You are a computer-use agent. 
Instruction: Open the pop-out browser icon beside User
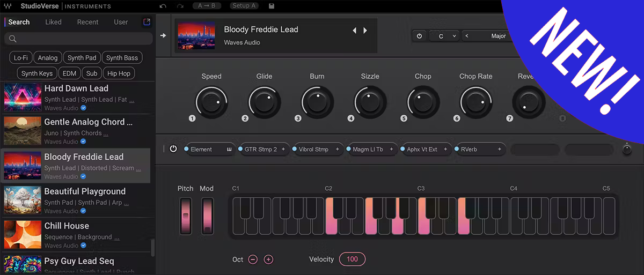147,22
